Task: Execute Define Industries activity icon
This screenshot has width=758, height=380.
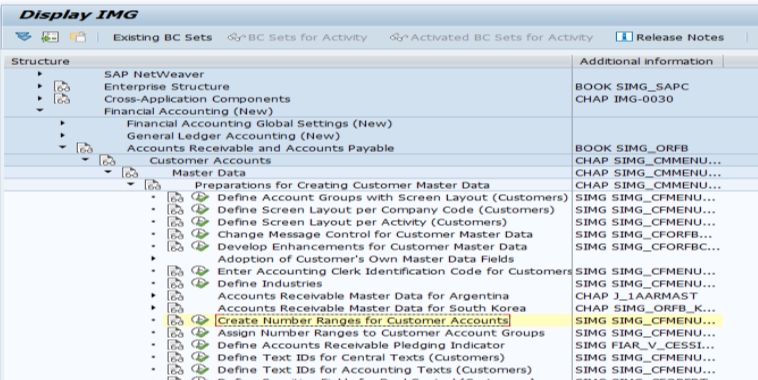Action: (200, 283)
